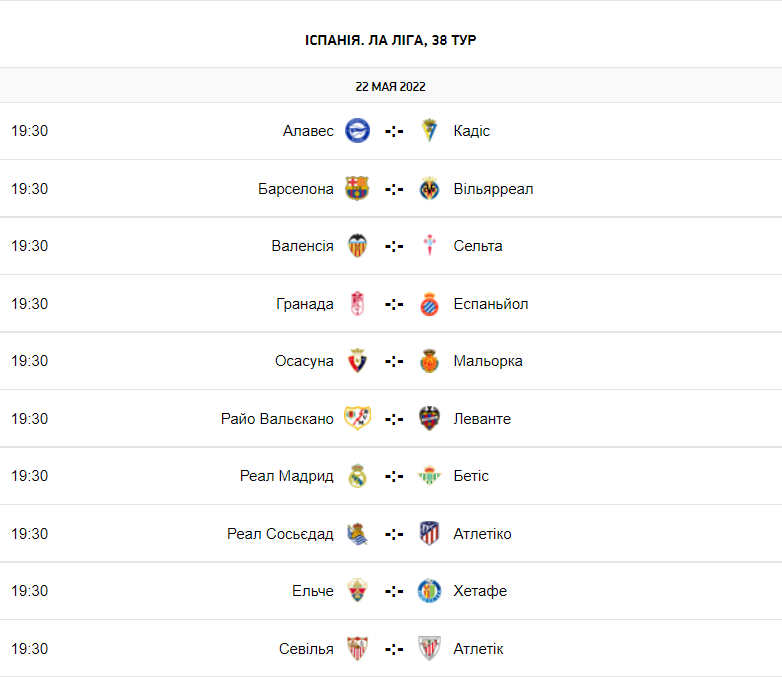Screen dimensions: 782x677
Task: Click the Barcelona club crest icon
Action: [x=357, y=189]
